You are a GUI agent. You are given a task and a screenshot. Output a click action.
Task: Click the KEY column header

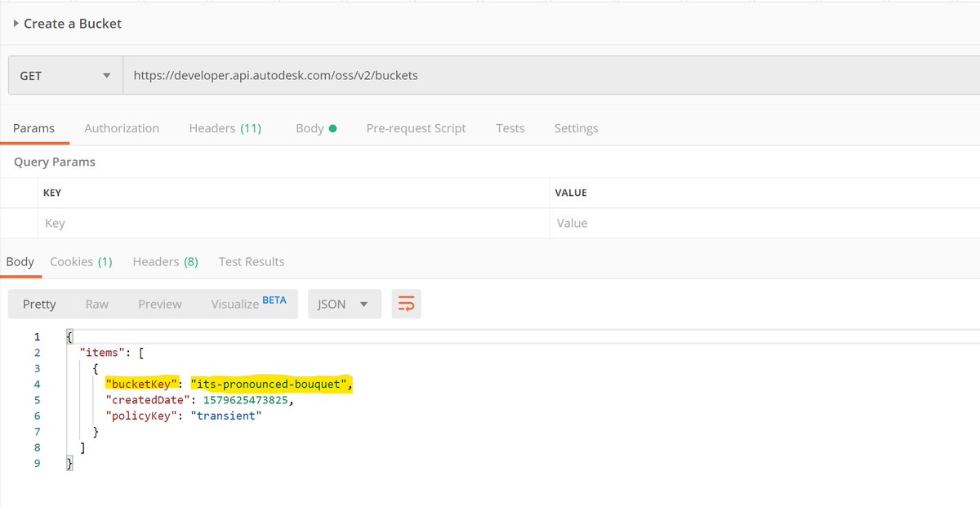point(51,193)
